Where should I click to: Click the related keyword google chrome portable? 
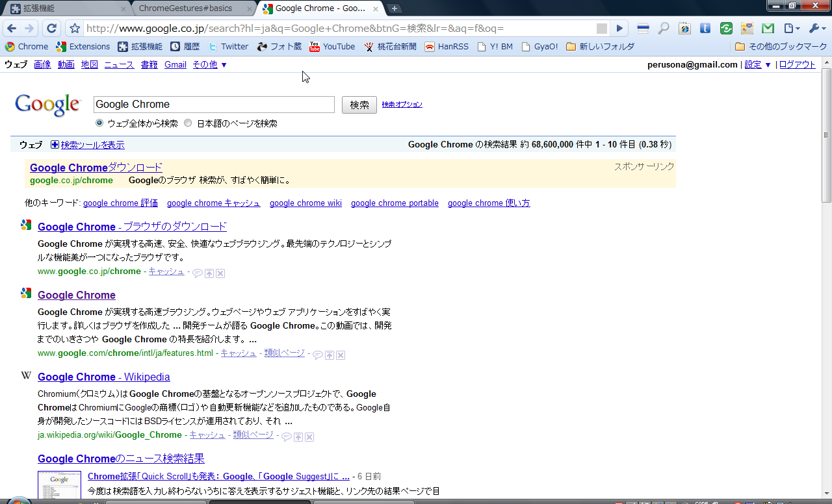(395, 203)
